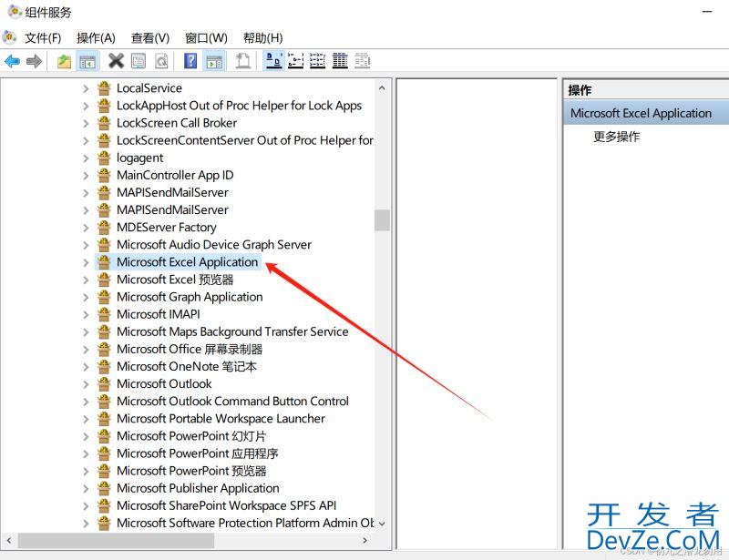Open the 操作(A) menu
This screenshot has height=560, width=729.
tap(96, 37)
